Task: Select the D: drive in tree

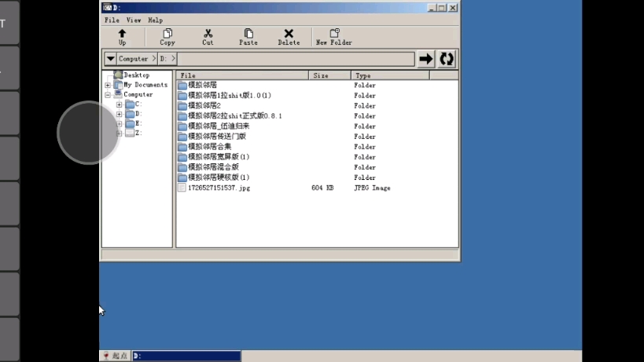Action: tap(138, 114)
